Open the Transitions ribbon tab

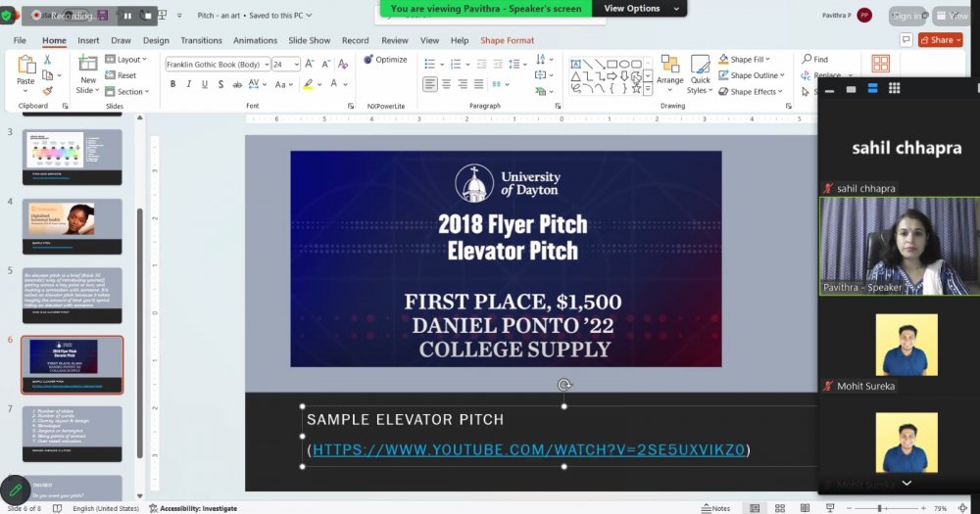[x=201, y=40]
